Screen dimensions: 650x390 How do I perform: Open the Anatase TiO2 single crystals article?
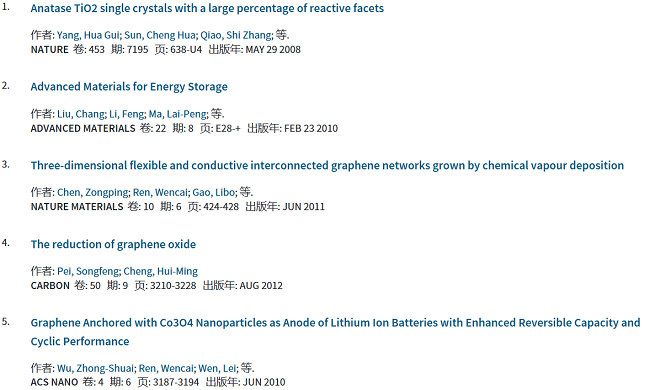point(207,8)
